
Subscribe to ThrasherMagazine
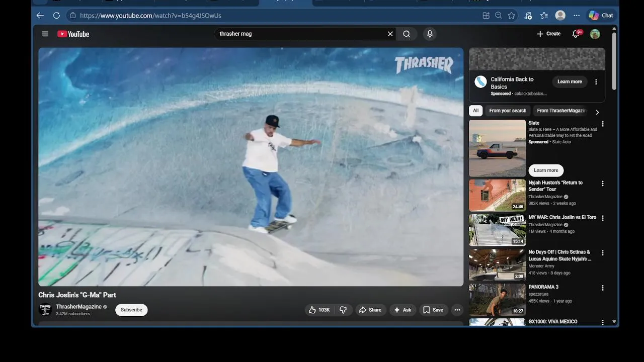pyautogui.click(x=131, y=310)
